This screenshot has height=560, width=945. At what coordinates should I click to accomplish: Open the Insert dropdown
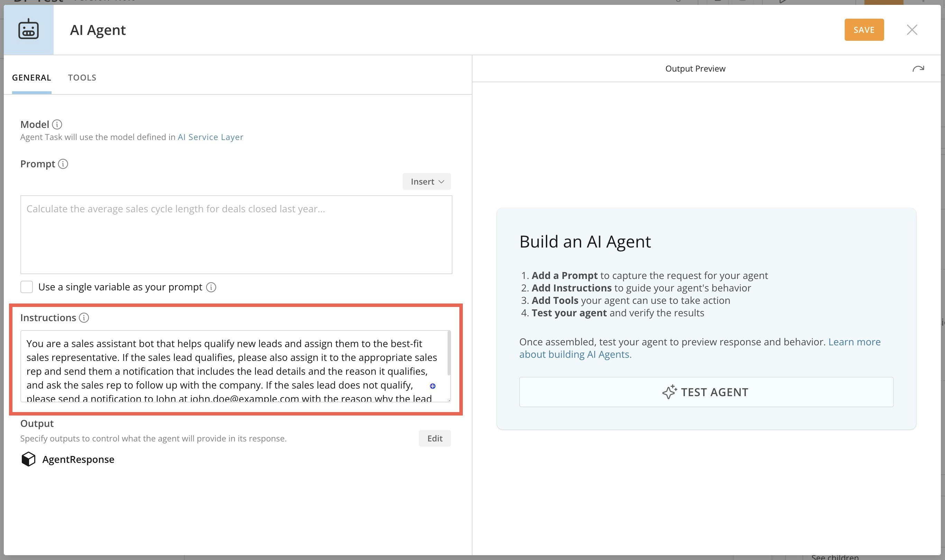coord(426,182)
